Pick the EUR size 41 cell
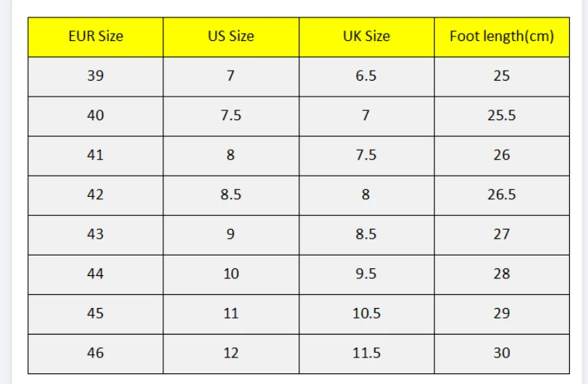The height and width of the screenshot is (384, 588). point(96,155)
